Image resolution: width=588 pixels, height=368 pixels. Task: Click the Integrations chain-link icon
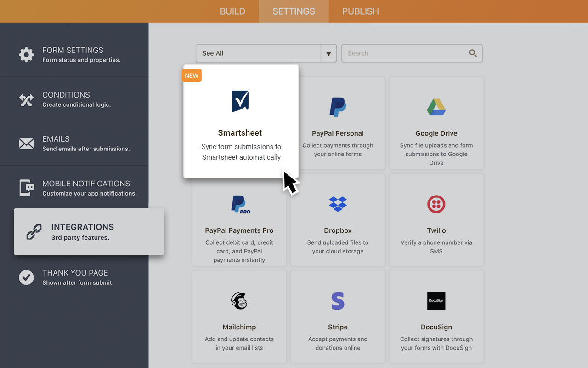[x=34, y=231]
